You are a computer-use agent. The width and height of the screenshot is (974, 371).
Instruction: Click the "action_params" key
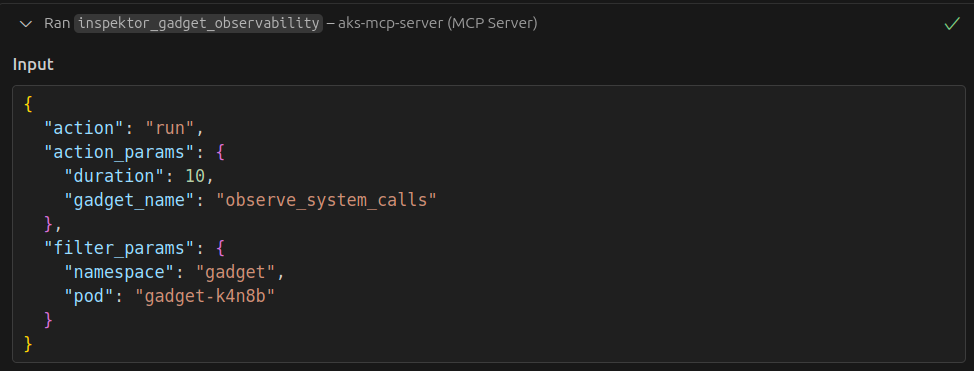click(115, 152)
